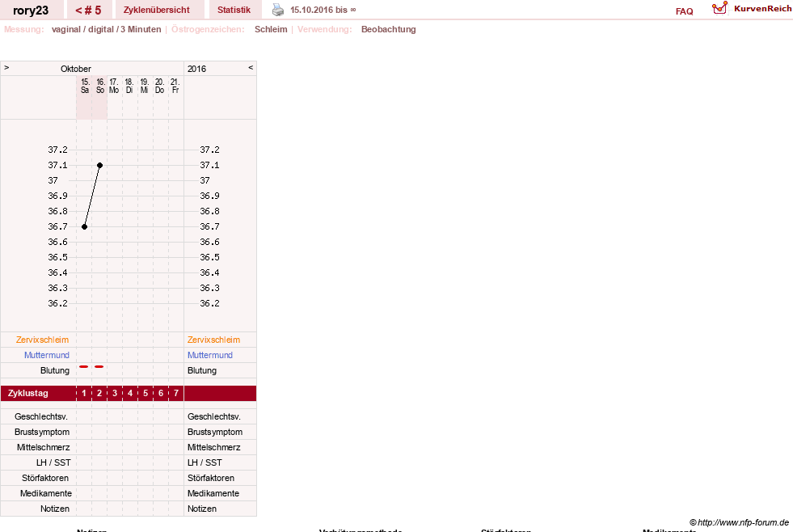This screenshot has width=793, height=532.
Task: Click the bleeding mark on day 1
Action: pos(84,366)
